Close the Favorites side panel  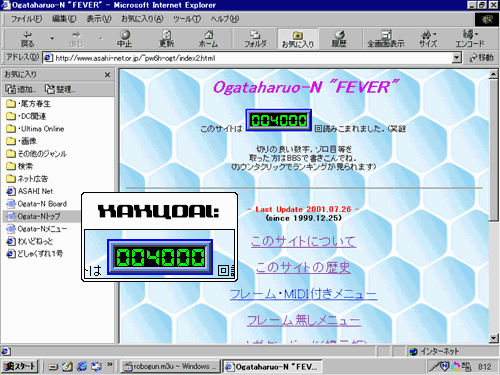click(107, 75)
